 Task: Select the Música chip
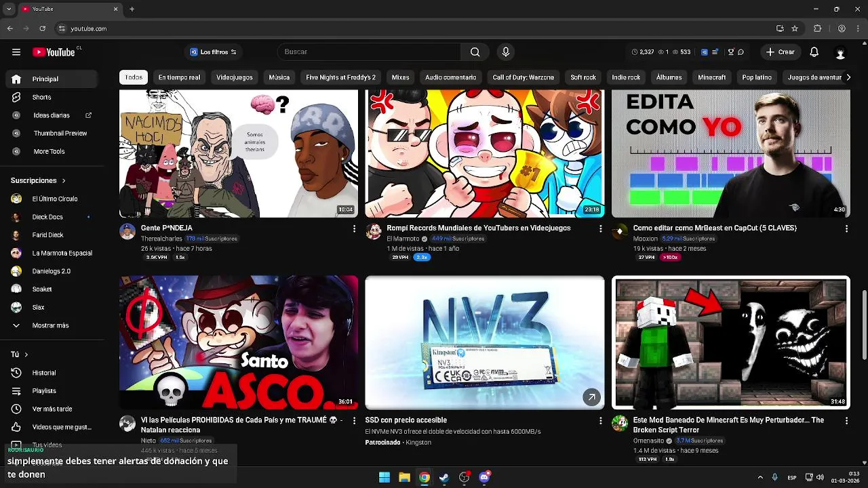tap(279, 77)
